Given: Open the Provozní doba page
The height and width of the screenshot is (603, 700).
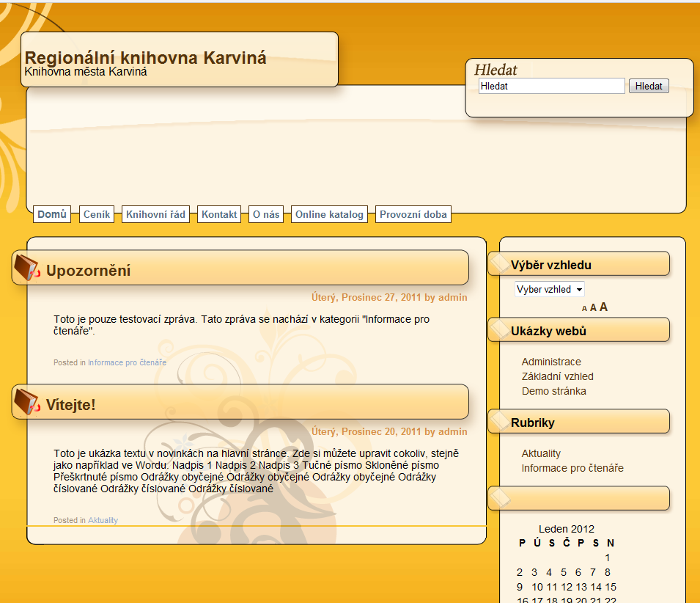Looking at the screenshot, I should click(x=413, y=214).
